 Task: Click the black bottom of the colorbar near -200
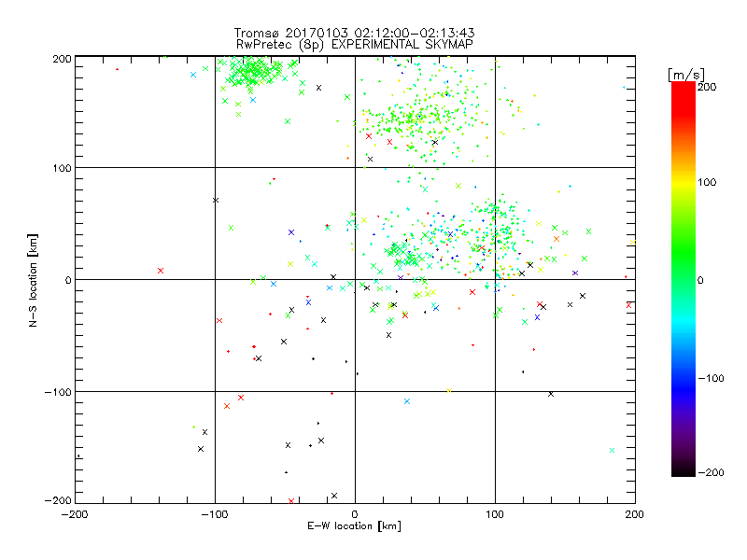click(684, 469)
